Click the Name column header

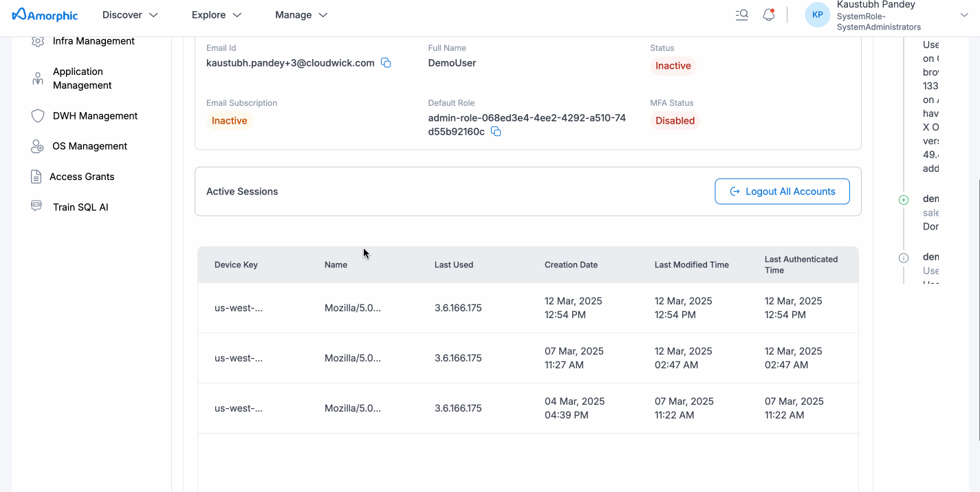tap(336, 265)
